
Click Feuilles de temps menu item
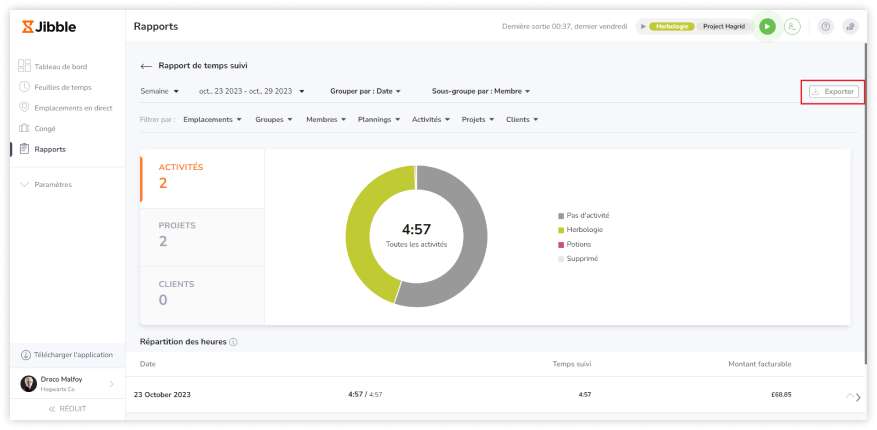coord(63,87)
